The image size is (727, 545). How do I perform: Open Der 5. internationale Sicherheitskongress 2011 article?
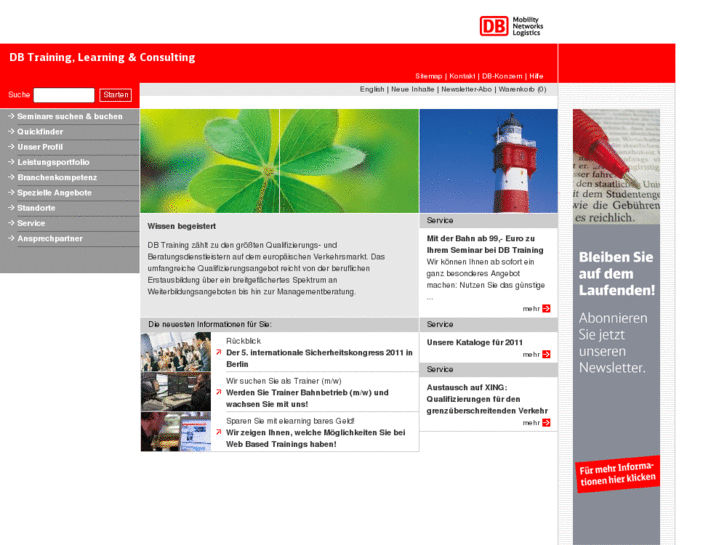[319, 359]
